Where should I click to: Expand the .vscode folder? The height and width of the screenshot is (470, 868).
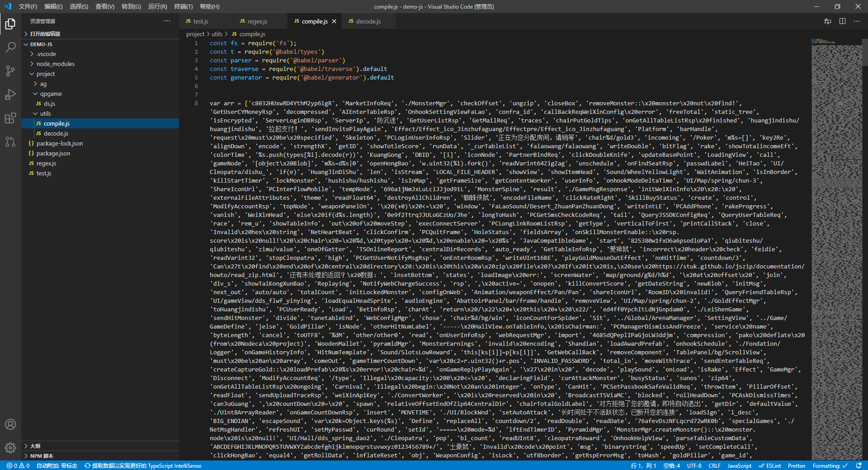[x=100, y=54]
